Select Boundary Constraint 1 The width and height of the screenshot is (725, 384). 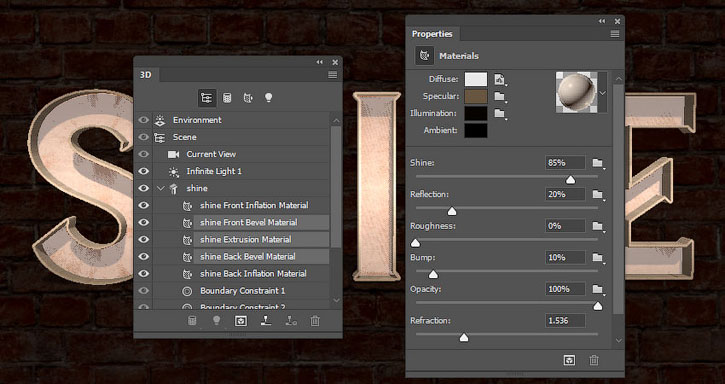(241, 291)
